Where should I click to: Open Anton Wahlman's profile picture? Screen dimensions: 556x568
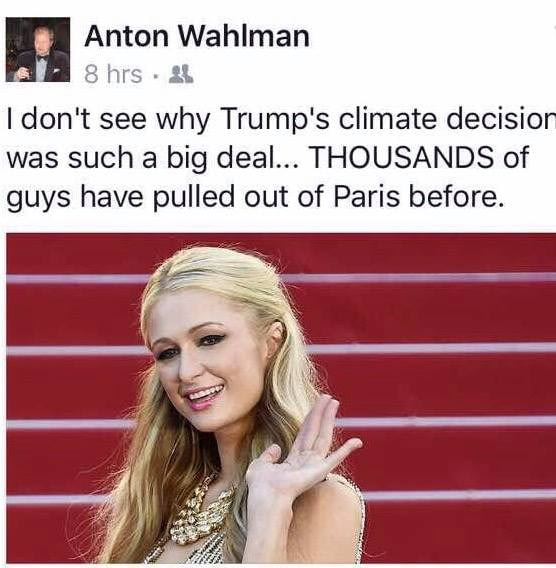38,49
